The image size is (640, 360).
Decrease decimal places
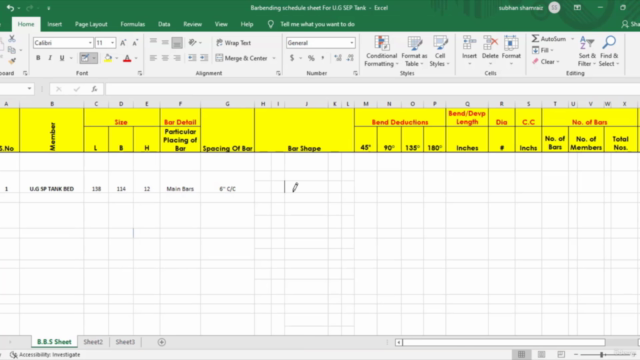tap(350, 58)
